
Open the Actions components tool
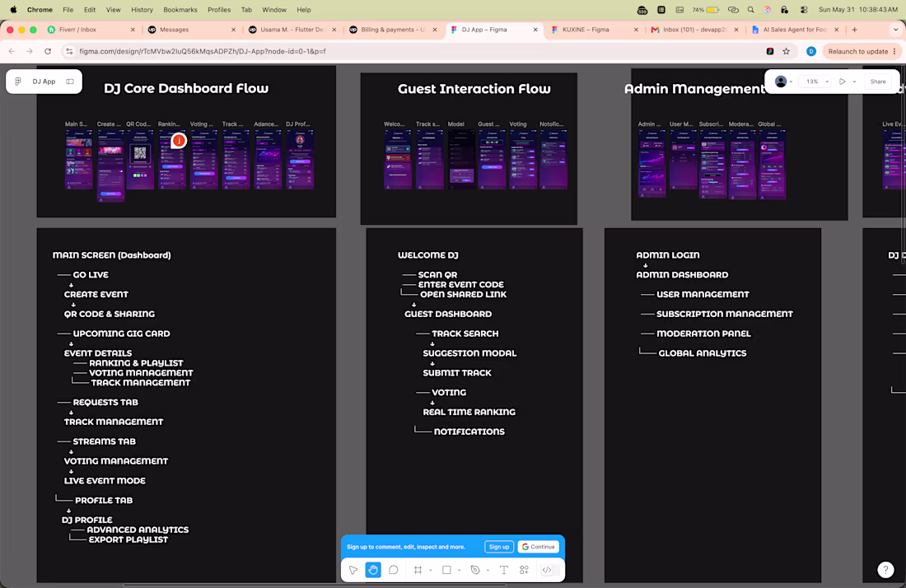pyautogui.click(x=524, y=570)
